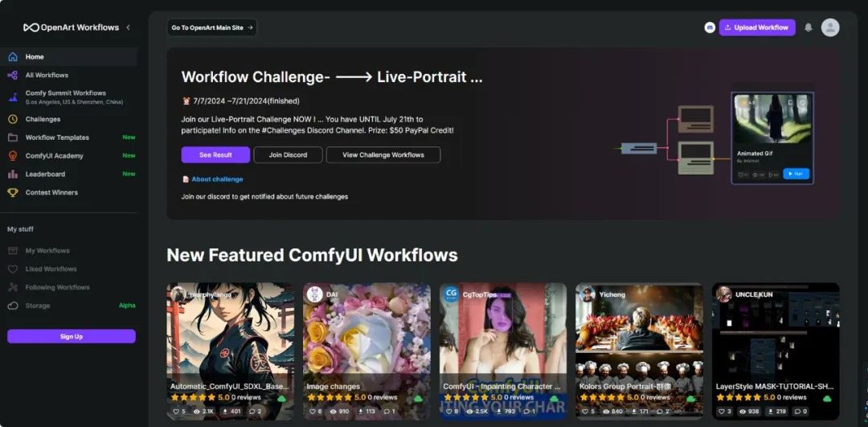Collapse the sidebar with the chevron arrow
This screenshot has height=427, width=868.
(x=129, y=27)
